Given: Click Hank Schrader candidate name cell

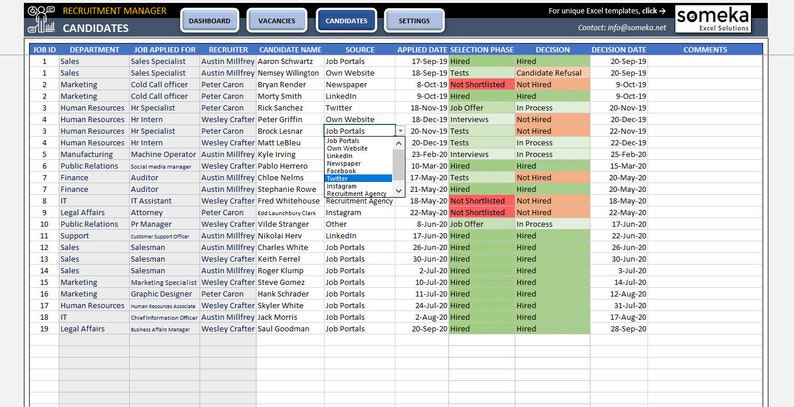Looking at the screenshot, I should click(290, 294).
